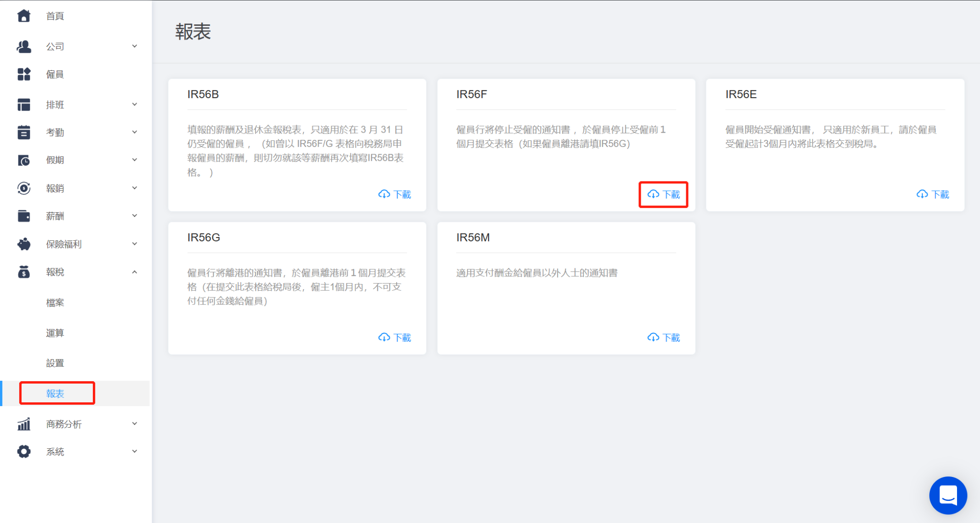The image size is (980, 523).
Task: Download the IR56B form
Action: point(394,194)
